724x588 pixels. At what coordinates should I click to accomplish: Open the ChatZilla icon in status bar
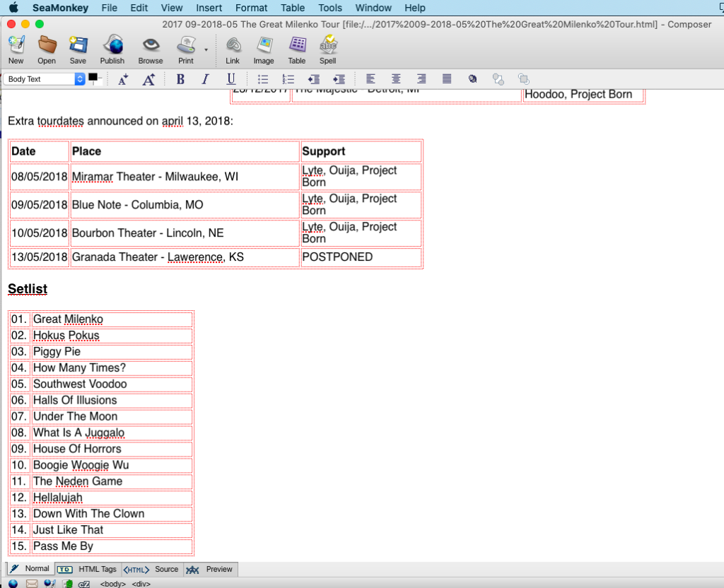click(x=84, y=584)
